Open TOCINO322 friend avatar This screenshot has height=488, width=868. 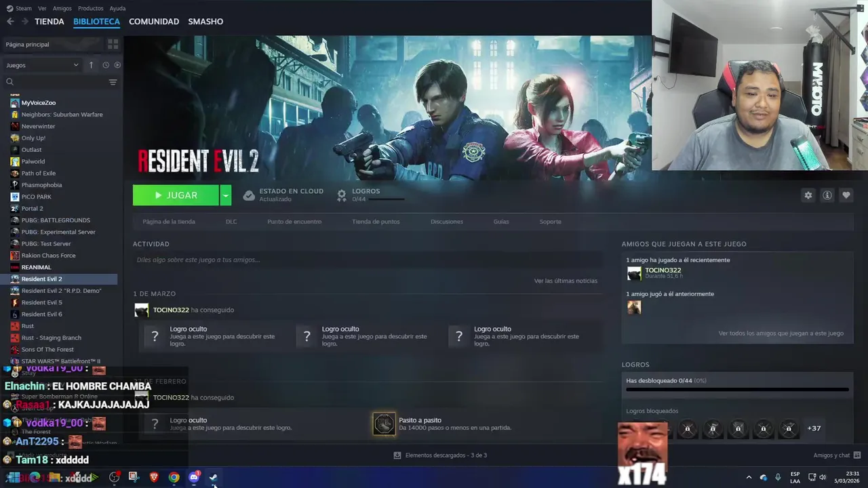tap(634, 273)
